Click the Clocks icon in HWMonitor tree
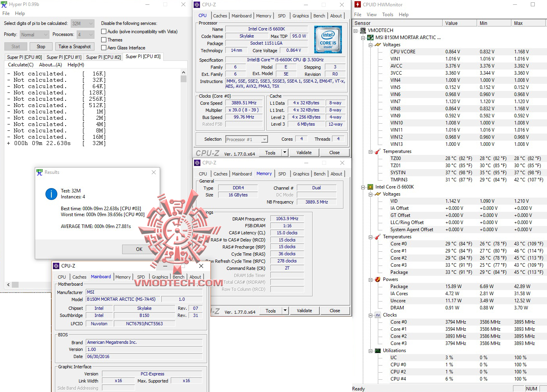 (377, 315)
